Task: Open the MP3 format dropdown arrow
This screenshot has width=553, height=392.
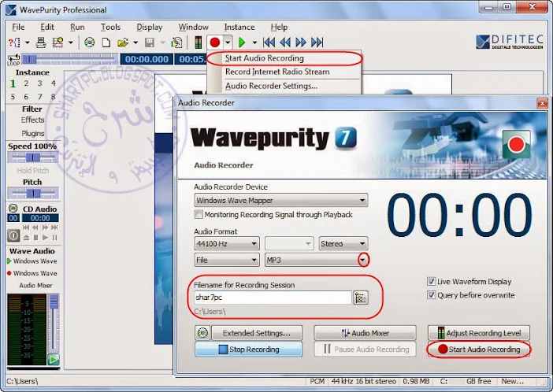Action: point(363,261)
